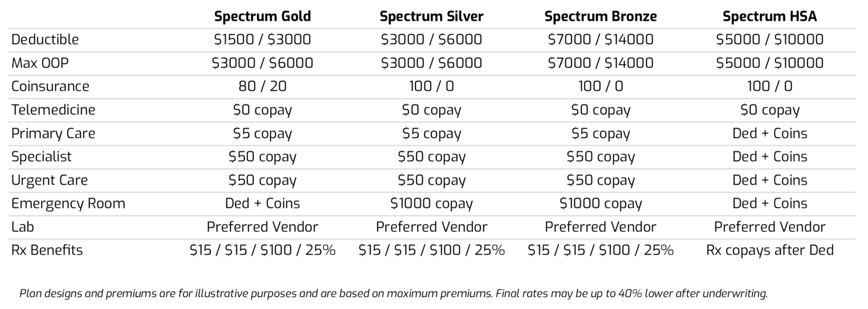The width and height of the screenshot is (868, 309).
Task: Click the Spectrum Gold column header
Action: coord(262,17)
